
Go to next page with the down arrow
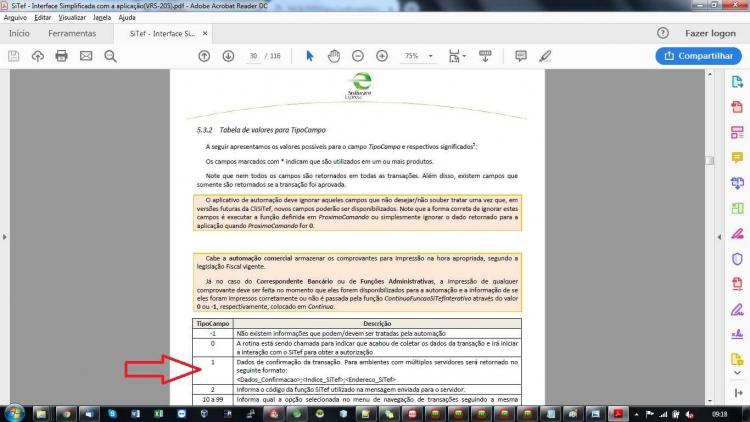228,56
